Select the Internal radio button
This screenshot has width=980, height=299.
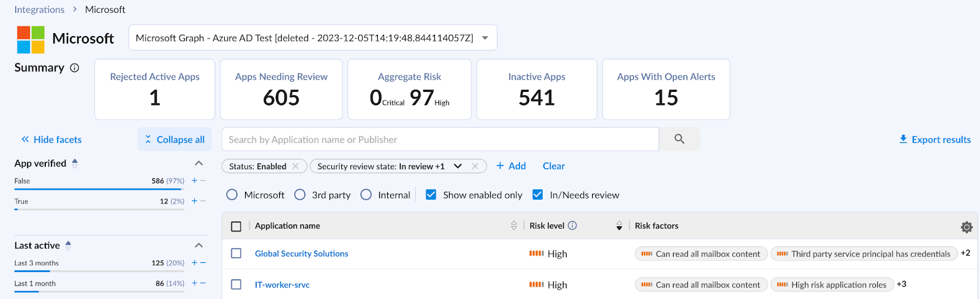point(366,195)
